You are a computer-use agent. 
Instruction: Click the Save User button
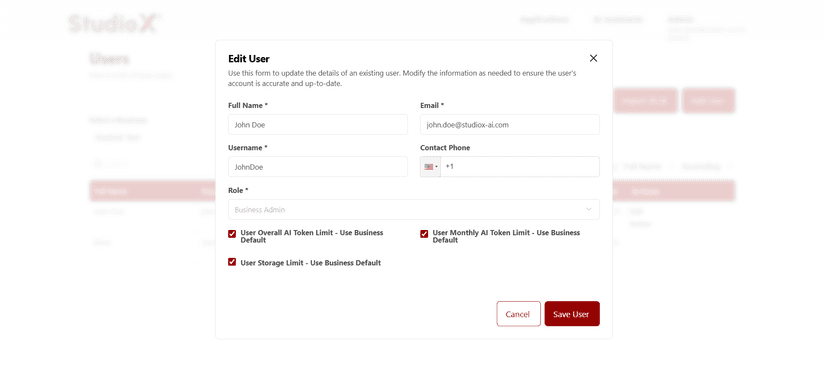click(x=572, y=314)
